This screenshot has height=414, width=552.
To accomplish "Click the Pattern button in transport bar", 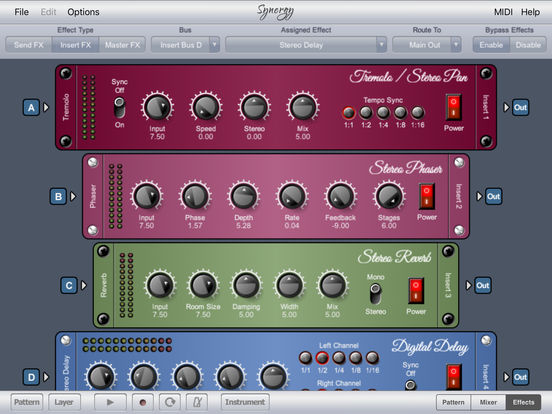I will 27,402.
